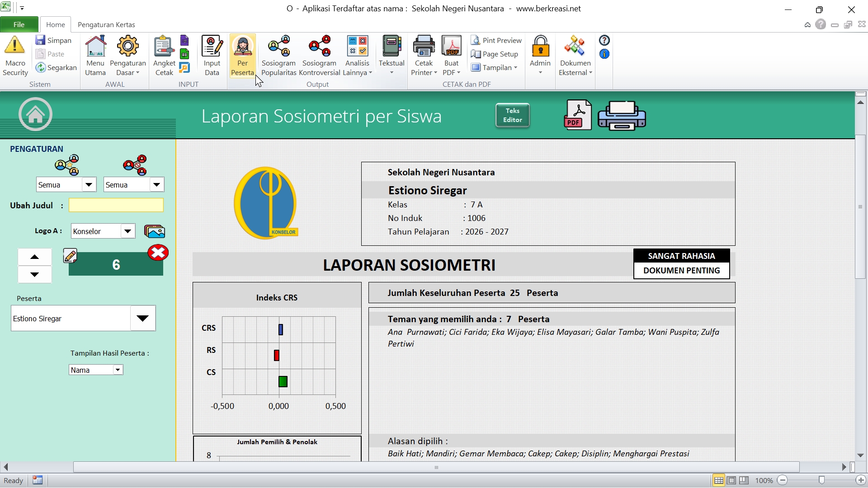Click the home circle icon in header

tap(35, 114)
